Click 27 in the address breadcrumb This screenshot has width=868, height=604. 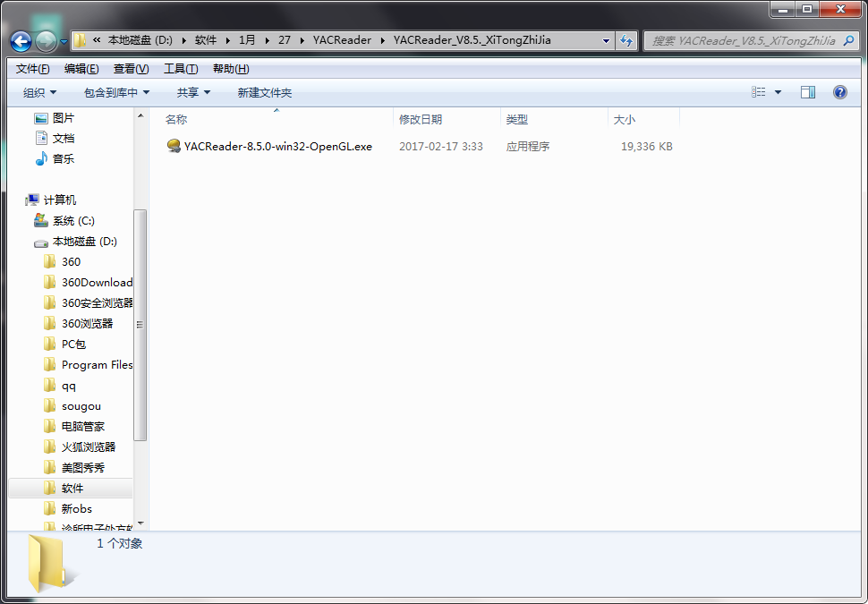click(x=285, y=40)
